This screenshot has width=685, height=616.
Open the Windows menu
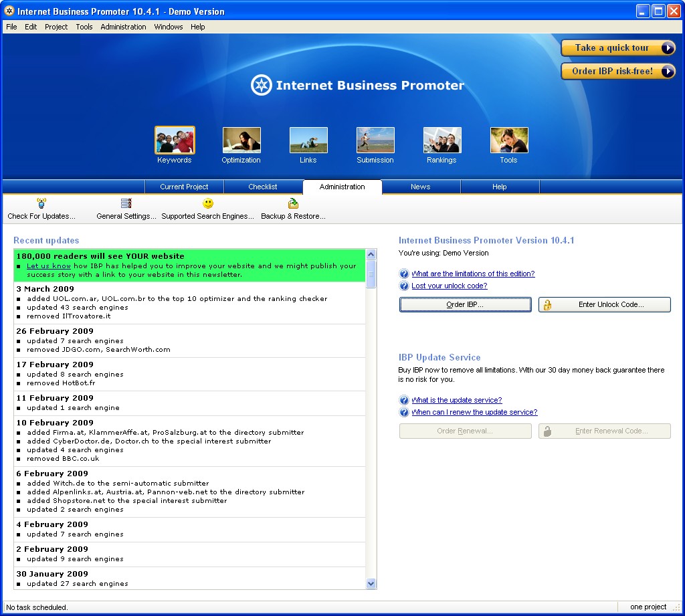tap(169, 27)
